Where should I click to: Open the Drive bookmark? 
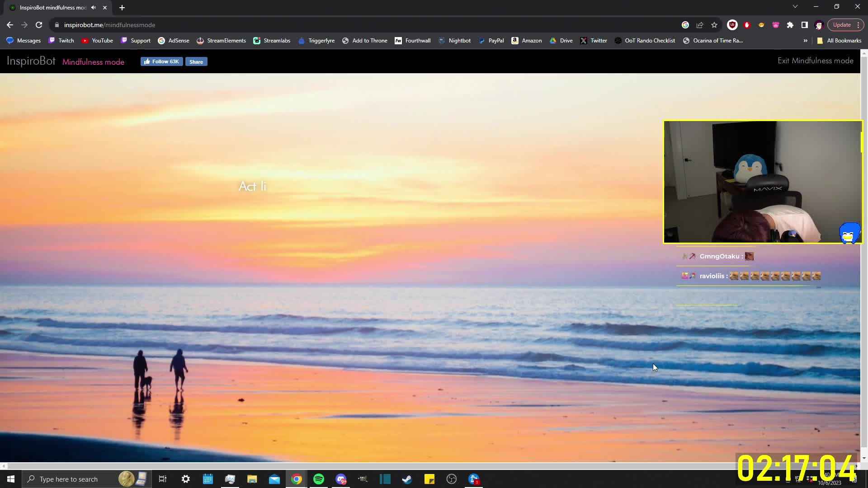click(561, 41)
